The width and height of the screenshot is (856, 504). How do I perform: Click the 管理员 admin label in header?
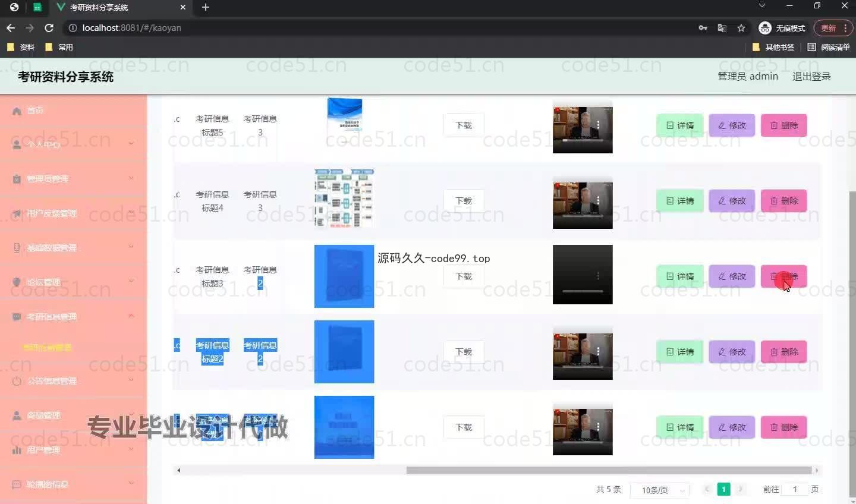coord(748,76)
